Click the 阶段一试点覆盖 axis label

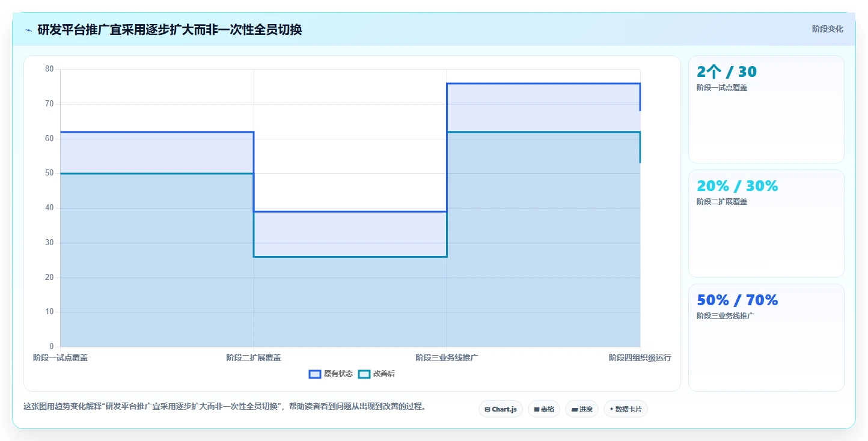pyautogui.click(x=60, y=357)
